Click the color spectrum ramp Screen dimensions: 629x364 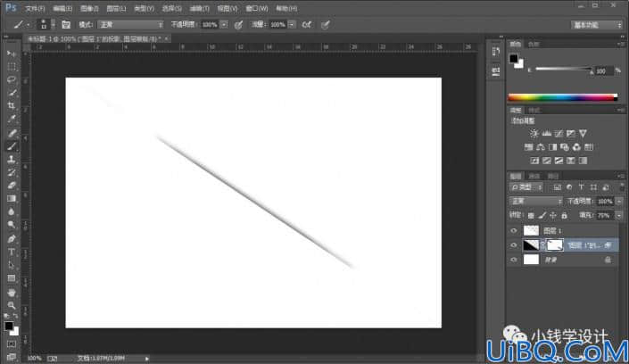click(x=562, y=96)
